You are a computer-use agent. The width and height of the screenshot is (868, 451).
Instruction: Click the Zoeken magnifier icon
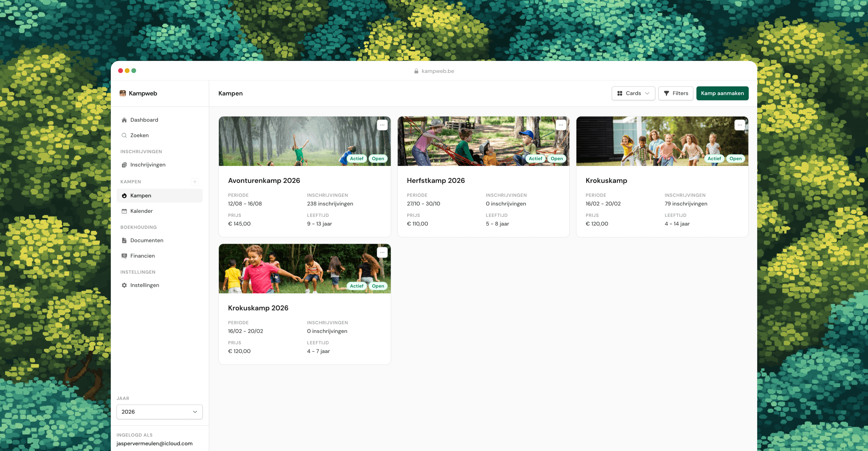tap(124, 135)
